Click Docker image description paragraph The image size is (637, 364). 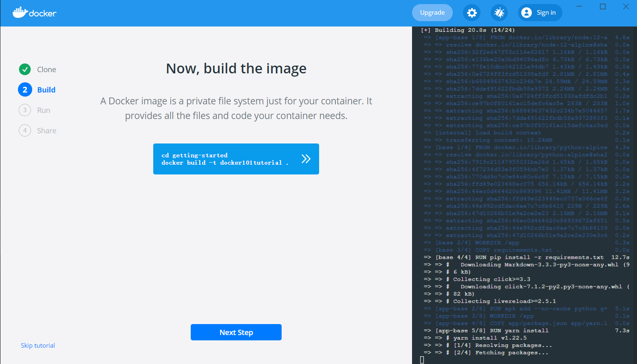[x=236, y=108]
